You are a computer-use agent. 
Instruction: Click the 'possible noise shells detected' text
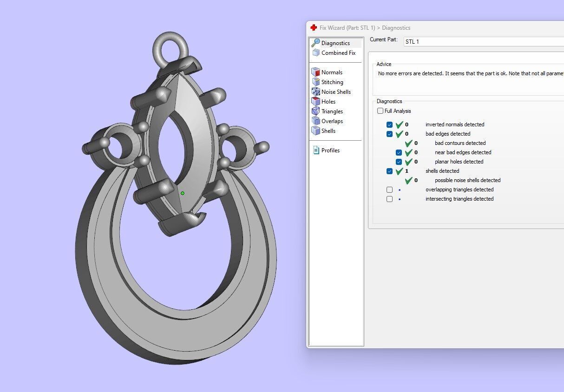467,180
